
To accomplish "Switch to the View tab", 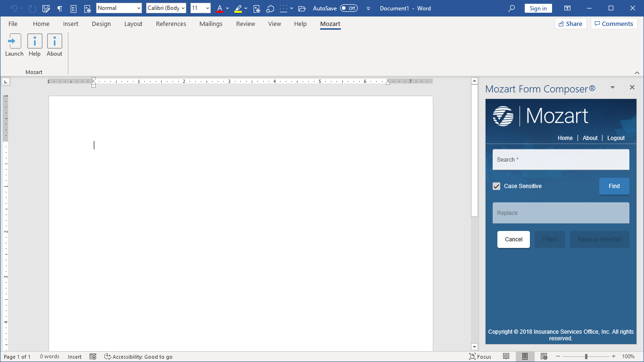I will [x=274, y=24].
